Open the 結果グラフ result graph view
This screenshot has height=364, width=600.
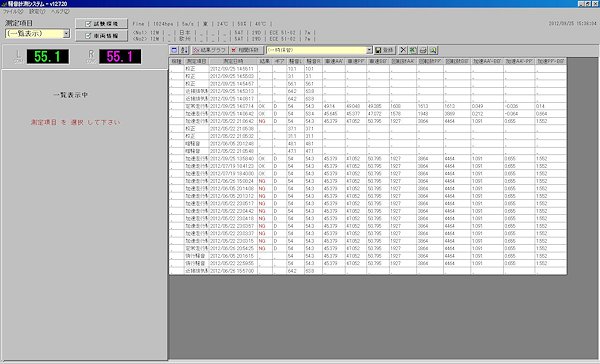[x=209, y=50]
